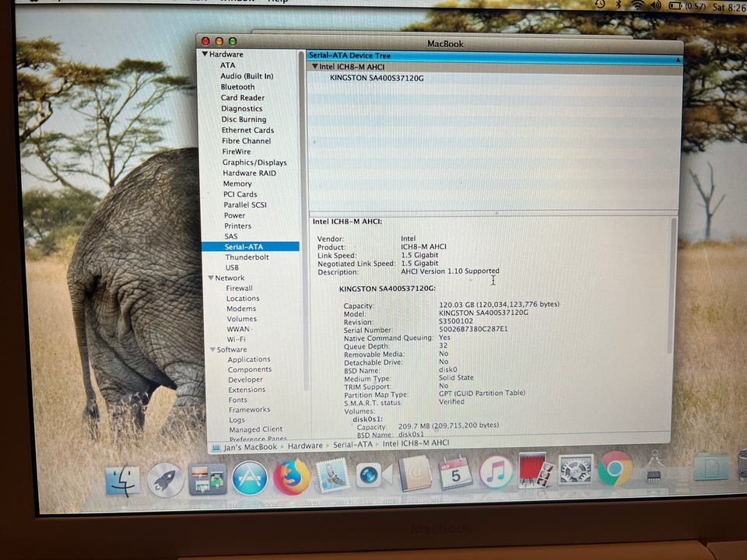The width and height of the screenshot is (747, 560).
Task: Select Firewall under Network
Action: point(239,288)
